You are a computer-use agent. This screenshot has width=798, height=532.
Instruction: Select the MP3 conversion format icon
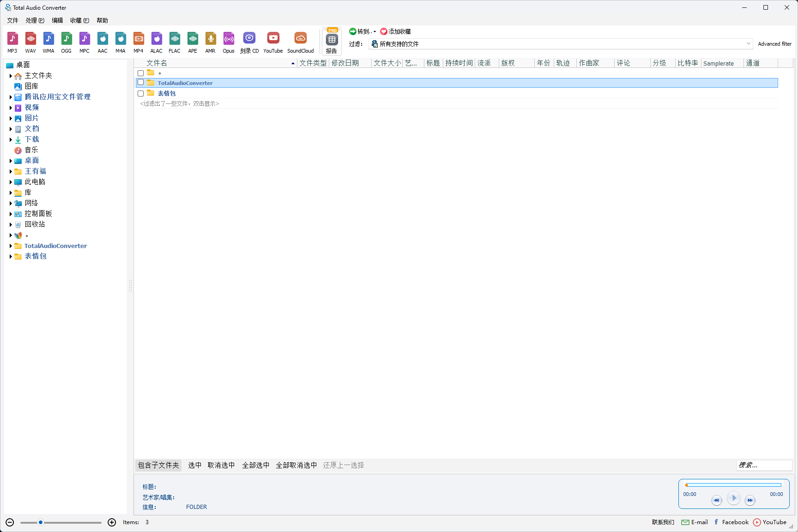12,42
